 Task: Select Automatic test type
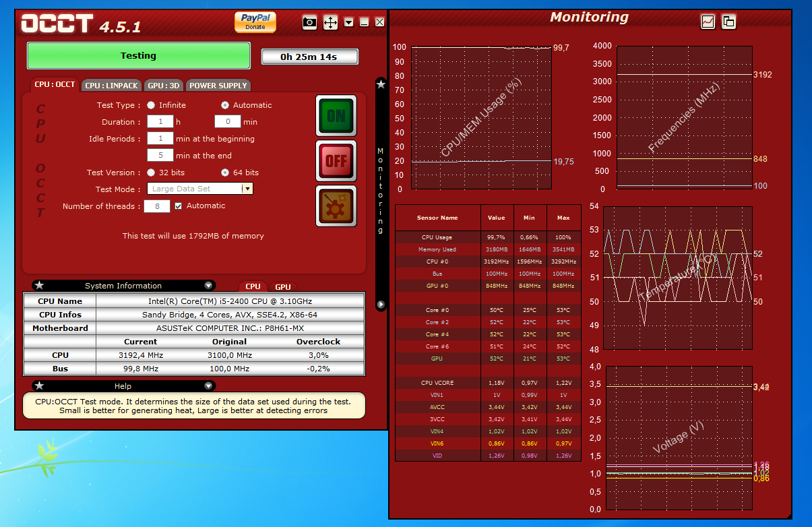[225, 105]
